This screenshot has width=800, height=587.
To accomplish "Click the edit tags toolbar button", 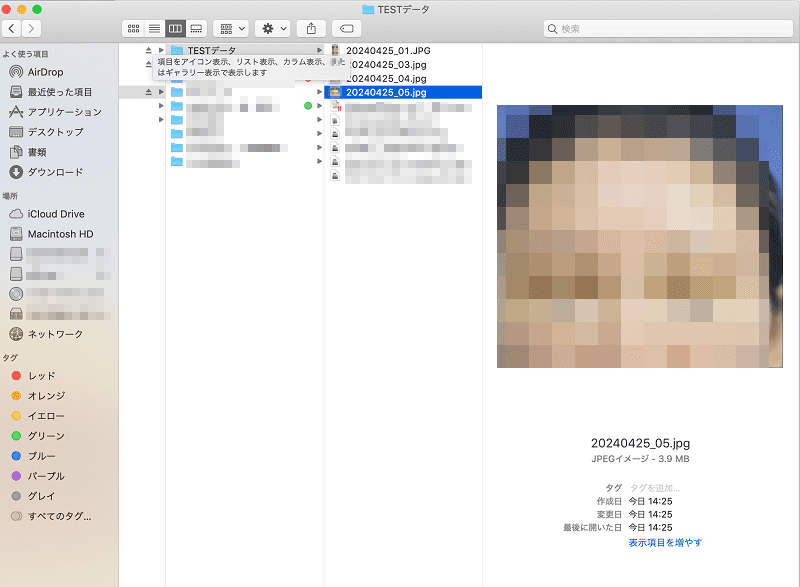I will (346, 29).
